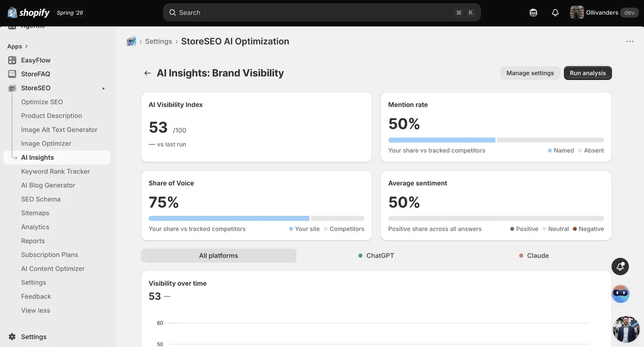
Task: Open Sitemaps page
Action: pos(35,213)
